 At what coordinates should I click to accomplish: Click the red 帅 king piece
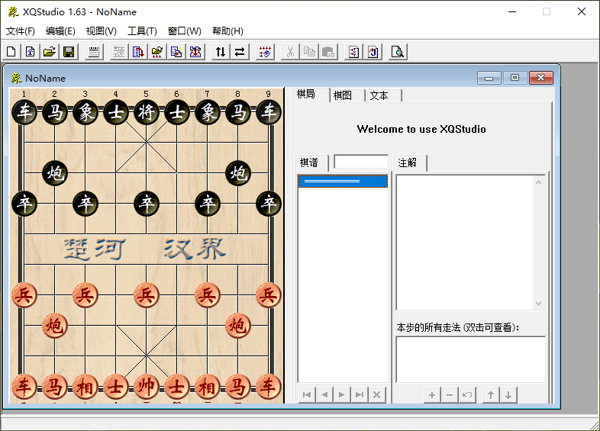point(146,385)
